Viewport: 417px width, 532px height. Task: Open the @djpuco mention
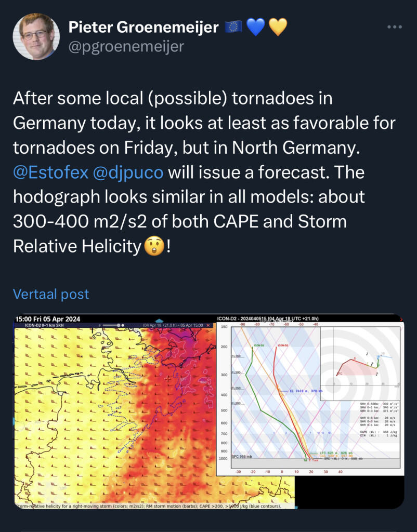coord(128,172)
